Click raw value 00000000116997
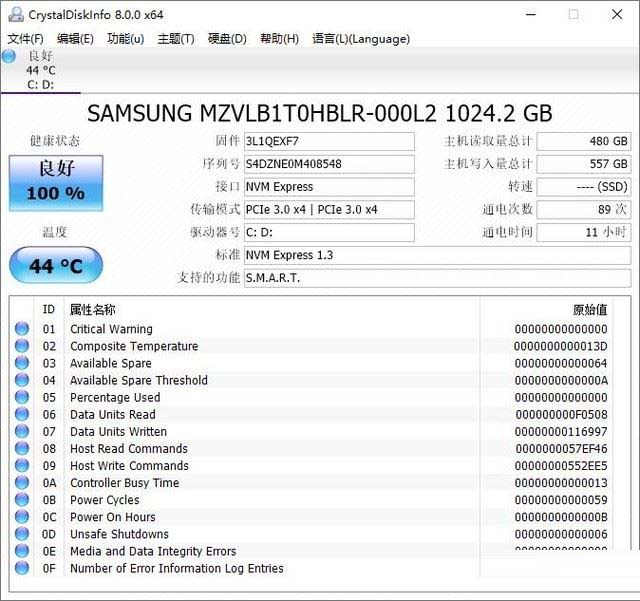The image size is (640, 601). click(x=561, y=432)
